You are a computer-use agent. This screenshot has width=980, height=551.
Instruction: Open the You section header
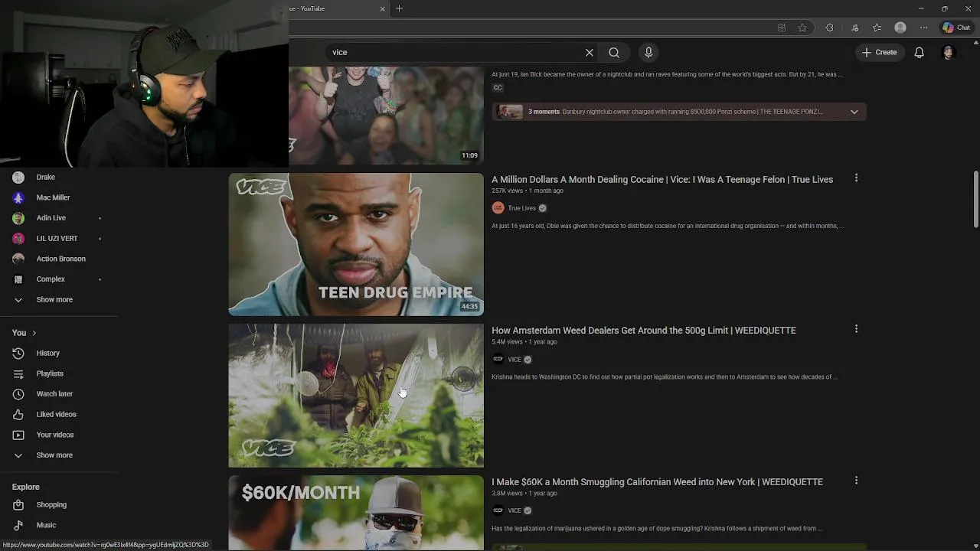pos(24,333)
